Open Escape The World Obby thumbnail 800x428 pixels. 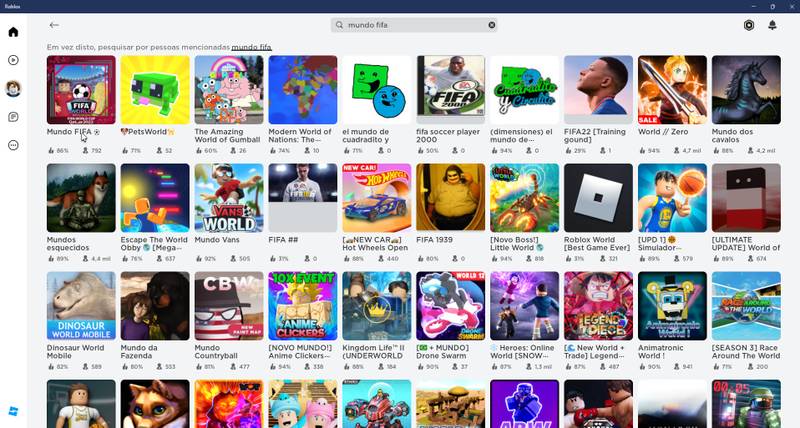(x=155, y=198)
